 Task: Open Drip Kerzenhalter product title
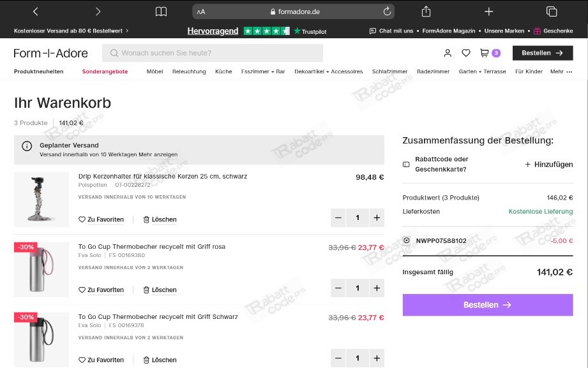click(163, 176)
